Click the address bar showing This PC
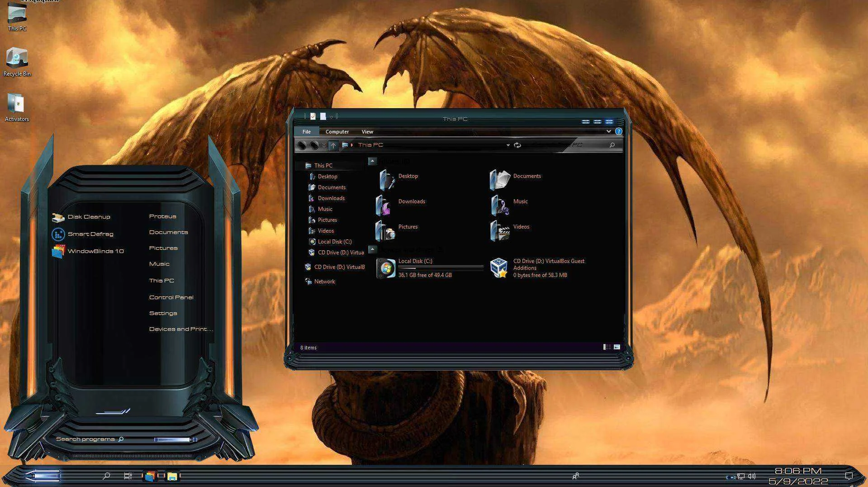This screenshot has width=868, height=487. (x=425, y=145)
